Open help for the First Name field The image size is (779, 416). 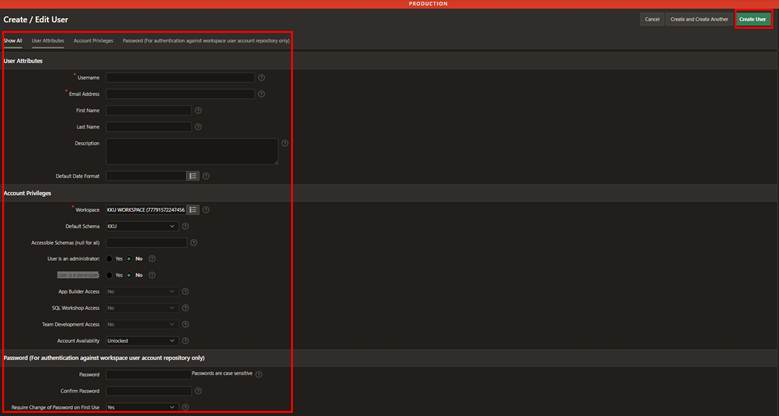198,110
